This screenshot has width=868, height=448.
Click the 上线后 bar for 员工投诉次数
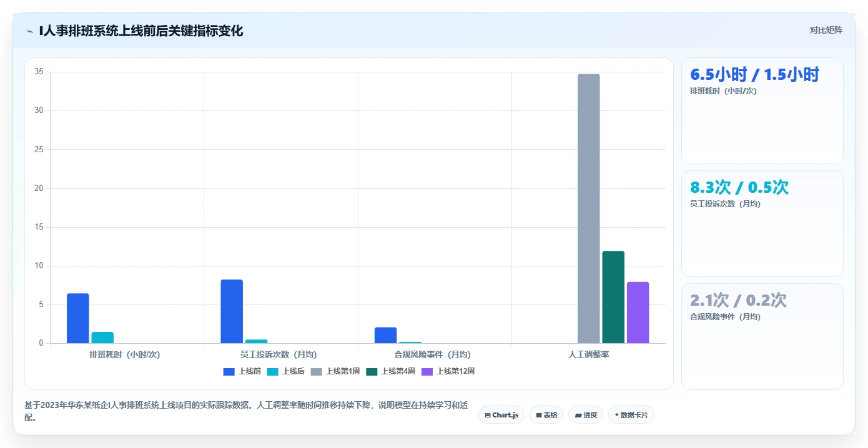[256, 341]
